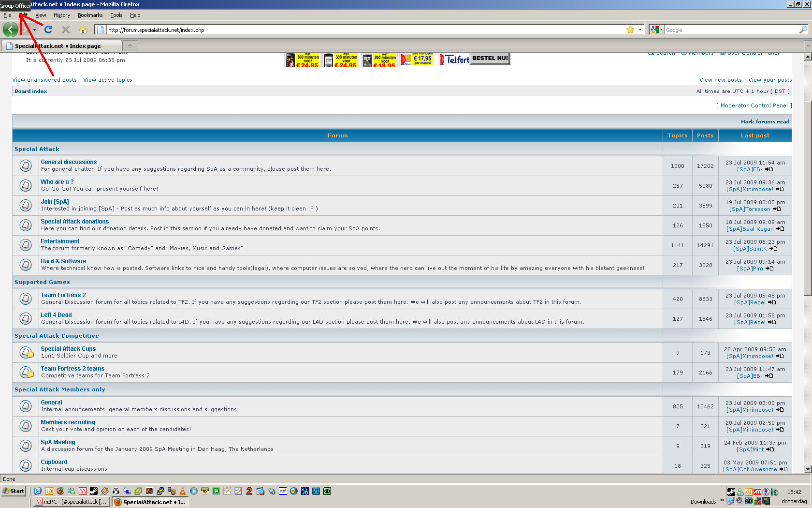Open the Team Fortress 2 forum link
The height and width of the screenshot is (508, 812).
63,295
